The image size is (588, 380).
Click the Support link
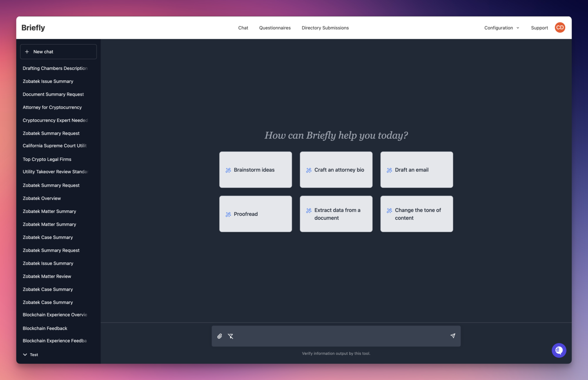pyautogui.click(x=539, y=28)
